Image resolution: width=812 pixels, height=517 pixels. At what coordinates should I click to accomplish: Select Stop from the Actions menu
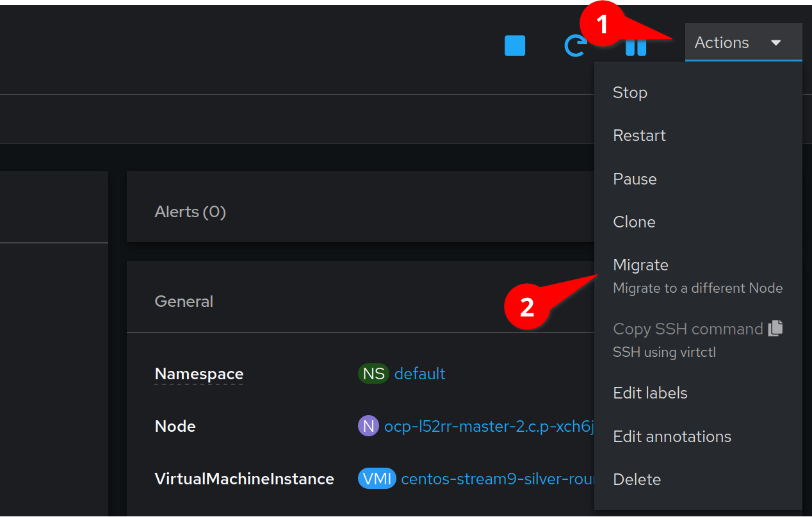[629, 92]
